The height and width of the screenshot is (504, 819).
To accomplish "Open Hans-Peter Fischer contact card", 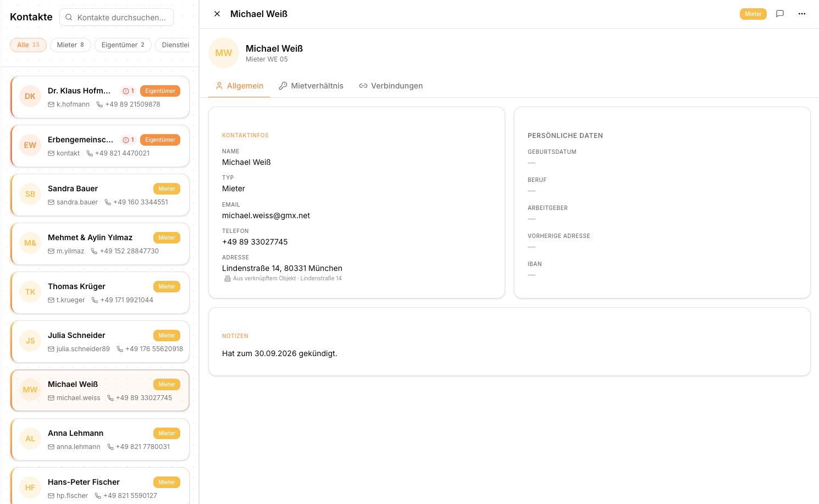I will [100, 486].
